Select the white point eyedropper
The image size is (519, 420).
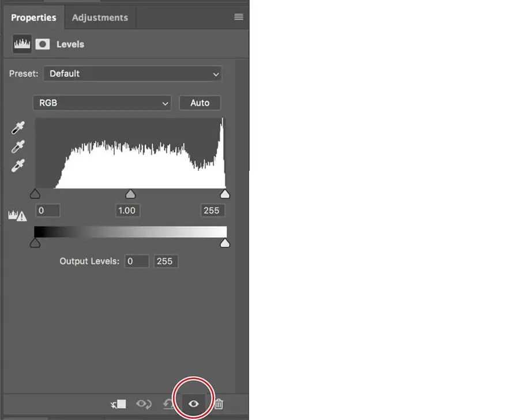point(18,166)
